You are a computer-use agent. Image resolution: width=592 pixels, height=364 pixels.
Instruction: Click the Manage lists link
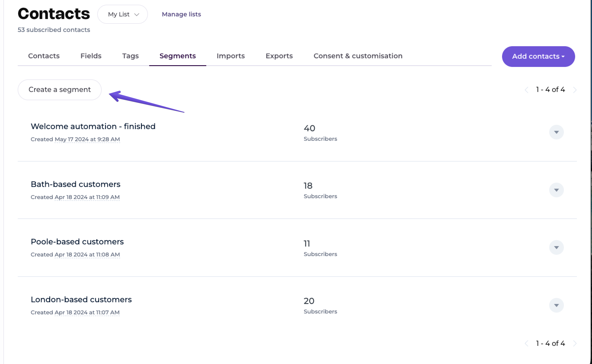pos(181,14)
